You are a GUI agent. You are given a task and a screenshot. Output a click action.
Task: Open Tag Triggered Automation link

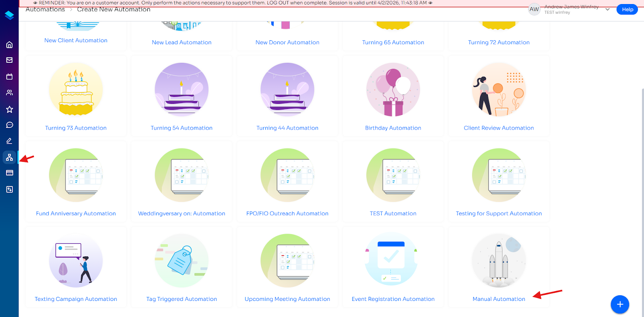coord(182,299)
